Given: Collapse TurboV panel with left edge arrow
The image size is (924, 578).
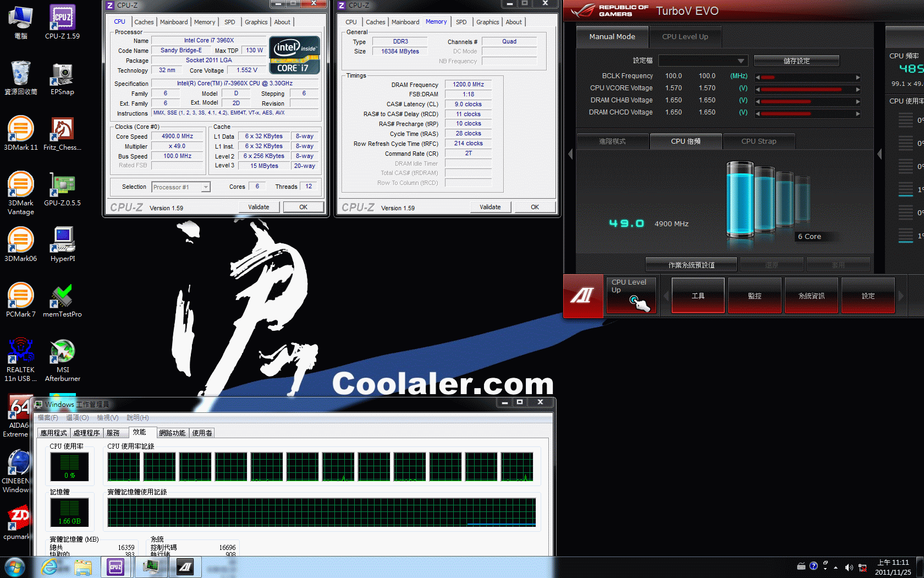Looking at the screenshot, I should (x=570, y=155).
